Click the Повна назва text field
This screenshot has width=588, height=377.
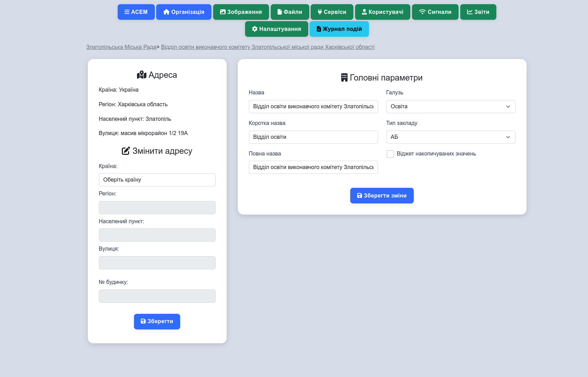coord(313,167)
